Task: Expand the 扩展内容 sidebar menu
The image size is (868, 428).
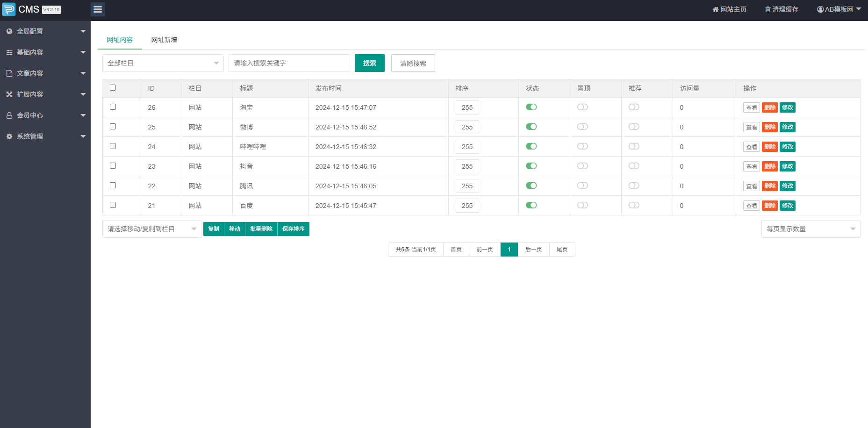Action: point(45,94)
